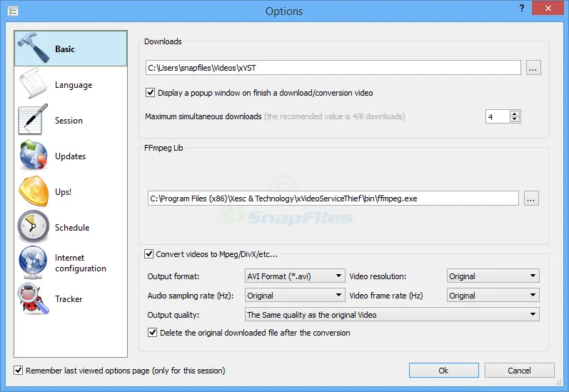Viewport: 569px width, 392px height.
Task: Click the 'Options' window title
Action: point(283,11)
